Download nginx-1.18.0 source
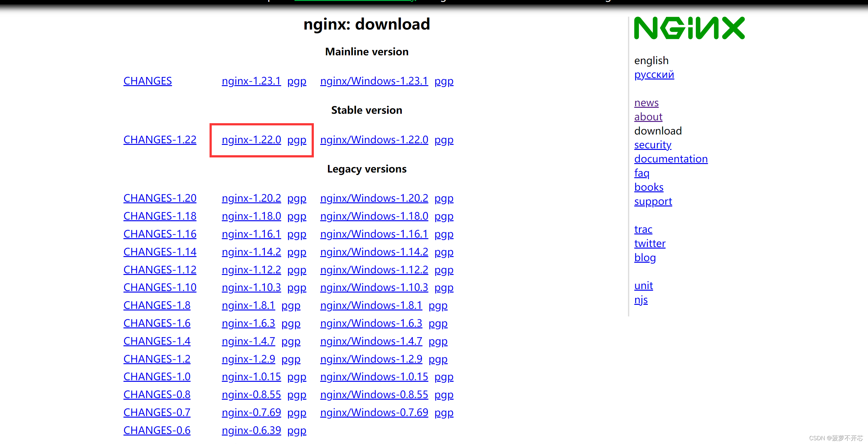The image size is (868, 444). (251, 216)
